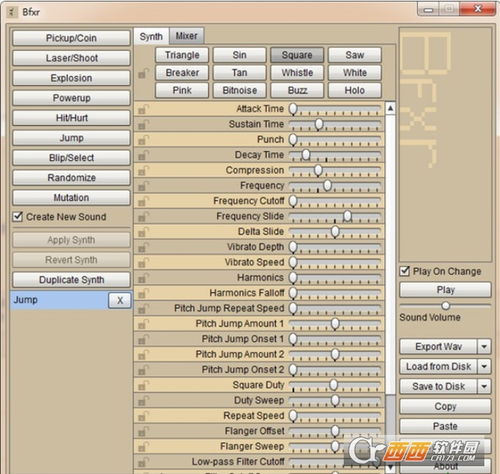Toggle lock icon for Harmonics row

143,278
